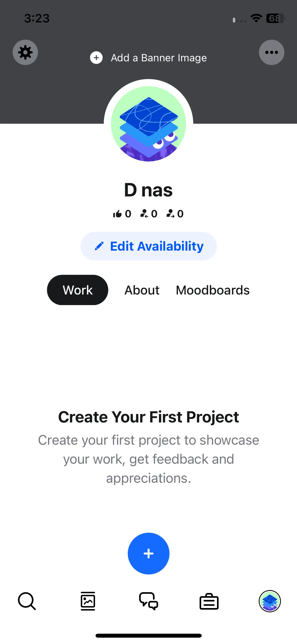Tap the pencil icon in Edit Availability
This screenshot has height=644, width=297.
(99, 246)
